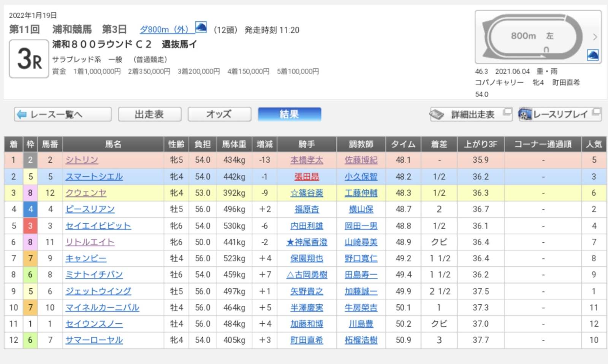
Task: Open horse page for サマーローヤル
Action: (94, 340)
